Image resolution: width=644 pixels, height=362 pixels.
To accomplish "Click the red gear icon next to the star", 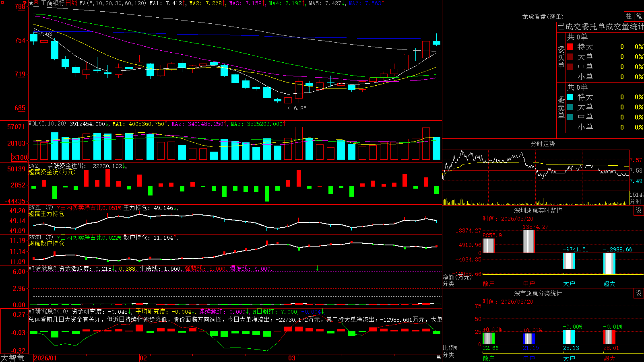I will [x=36, y=3].
